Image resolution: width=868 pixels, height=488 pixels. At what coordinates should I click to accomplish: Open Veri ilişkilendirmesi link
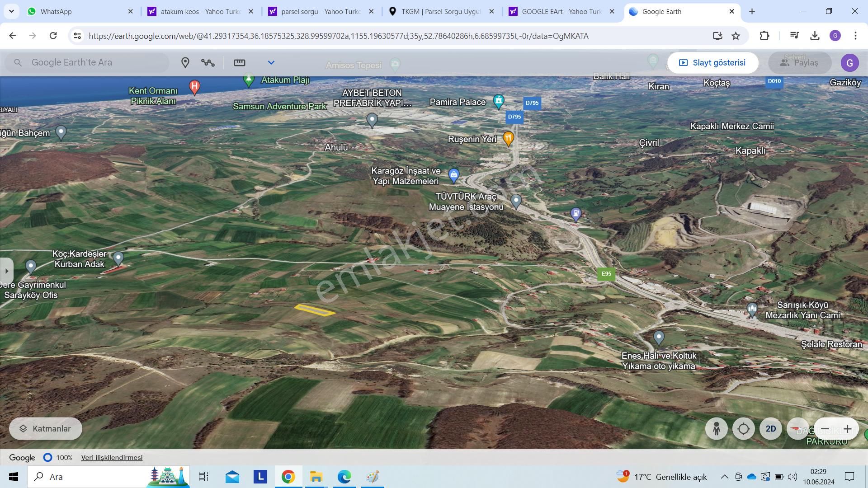pyautogui.click(x=112, y=458)
